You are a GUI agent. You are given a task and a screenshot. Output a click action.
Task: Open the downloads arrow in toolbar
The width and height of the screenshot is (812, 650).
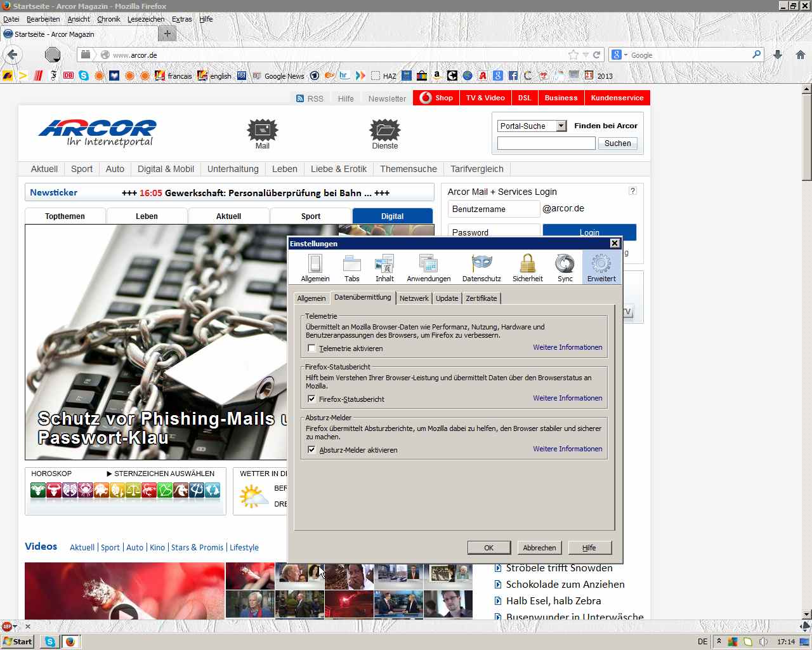pos(778,55)
